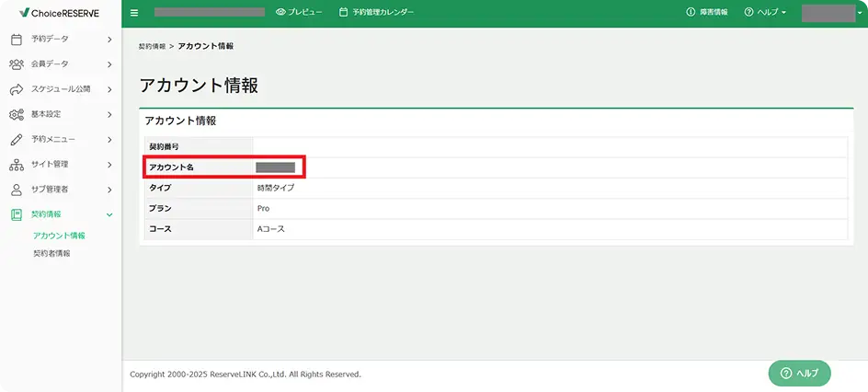The image size is (868, 392).
Task: Click the 時間タイプ value
Action: [276, 188]
